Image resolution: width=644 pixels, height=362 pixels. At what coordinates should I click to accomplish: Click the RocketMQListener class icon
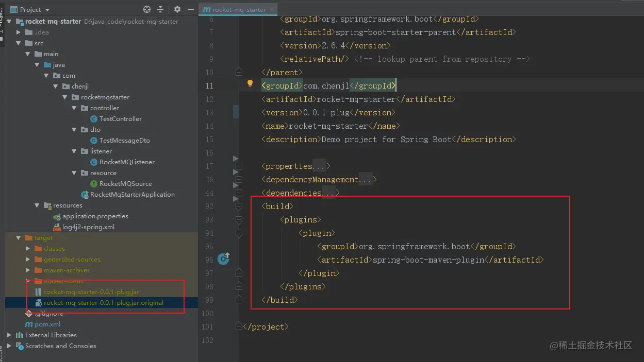[x=94, y=162]
